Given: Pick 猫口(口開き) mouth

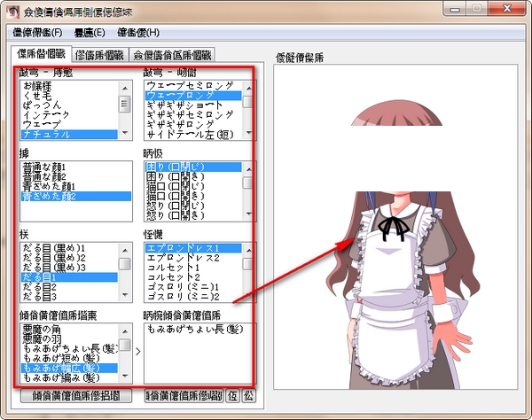Looking at the screenshot, I should pyautogui.click(x=193, y=196).
